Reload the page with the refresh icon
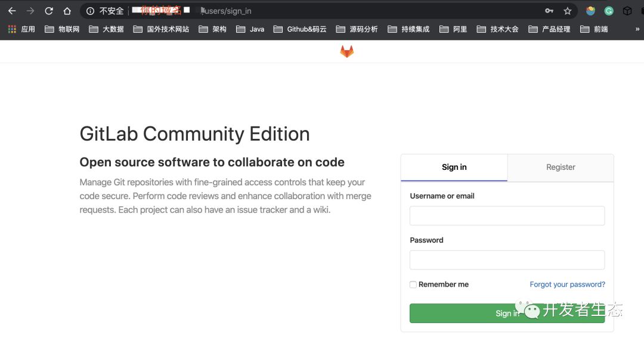The height and width of the screenshot is (338, 644). point(49,11)
